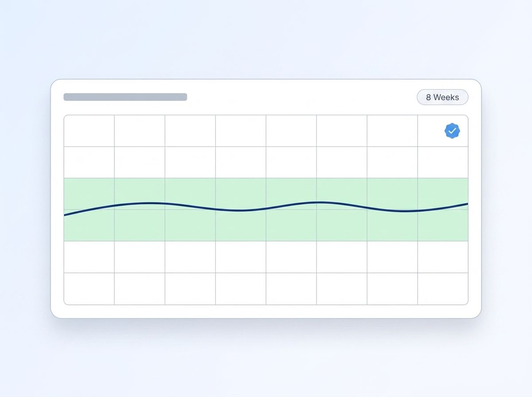532x397 pixels.
Task: Select the trend line's final end point
Action: 467,204
